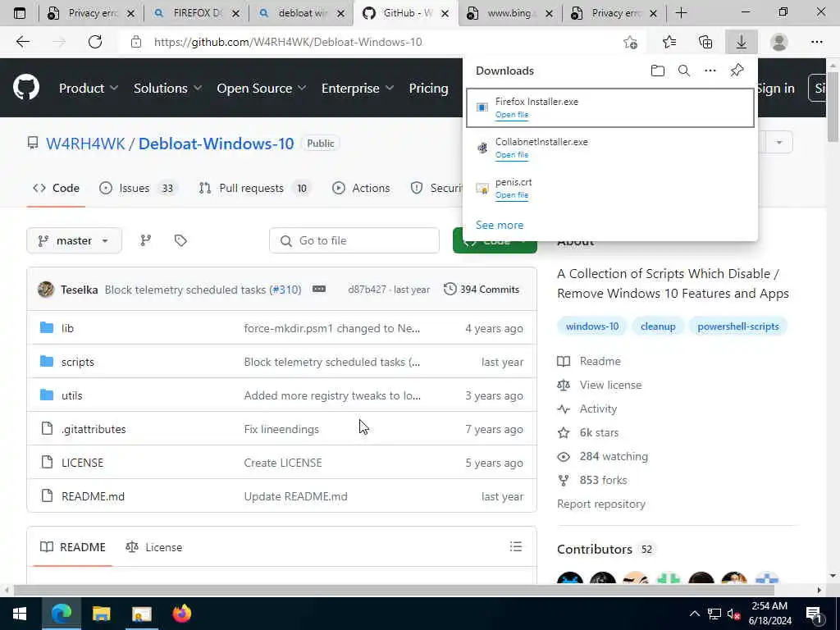840x630 pixels.
Task: Open the tab actions menu icon
Action: click(x=20, y=13)
